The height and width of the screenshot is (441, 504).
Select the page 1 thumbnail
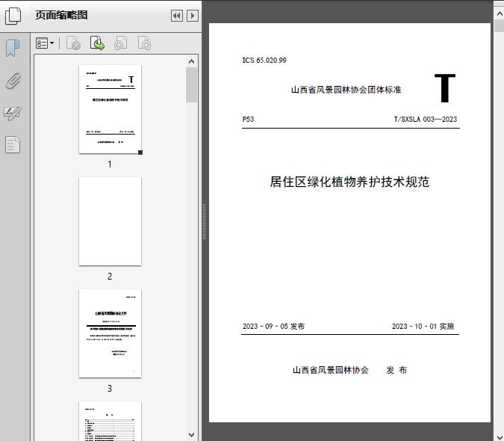click(110, 109)
